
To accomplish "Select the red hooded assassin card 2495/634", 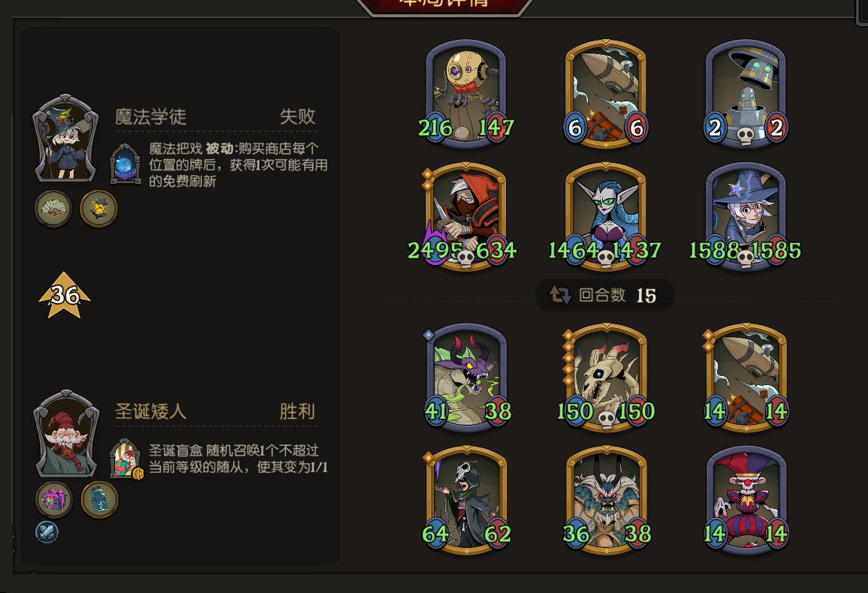I will pos(464,217).
